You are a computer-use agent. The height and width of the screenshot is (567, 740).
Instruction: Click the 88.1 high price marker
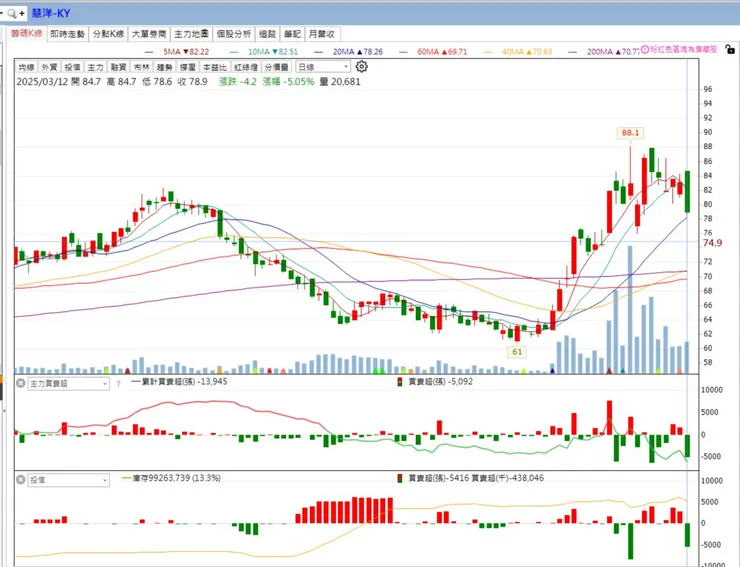(x=631, y=133)
